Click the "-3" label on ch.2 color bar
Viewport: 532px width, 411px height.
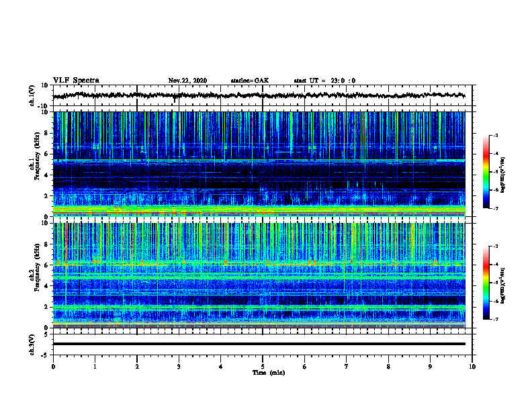pyautogui.click(x=495, y=246)
